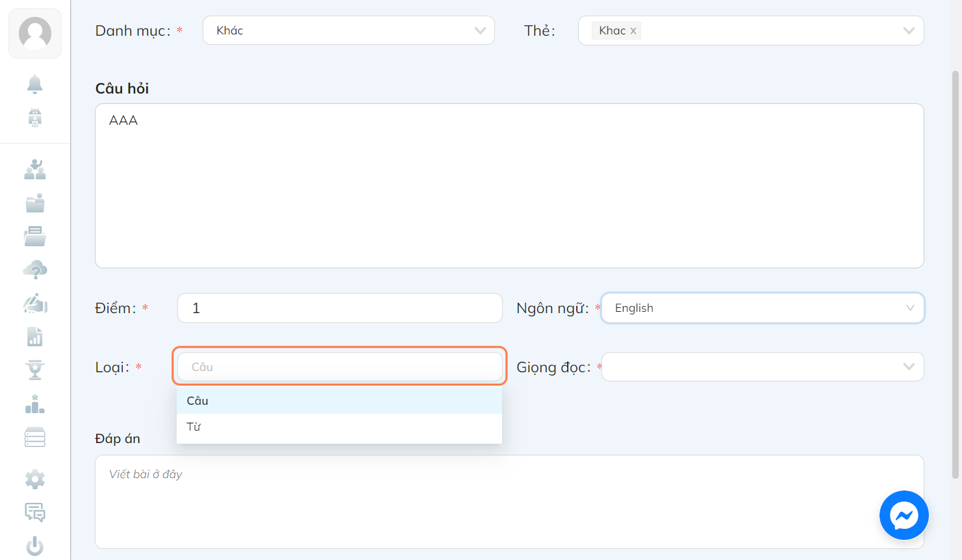Open the classroom people icon

[x=35, y=170]
